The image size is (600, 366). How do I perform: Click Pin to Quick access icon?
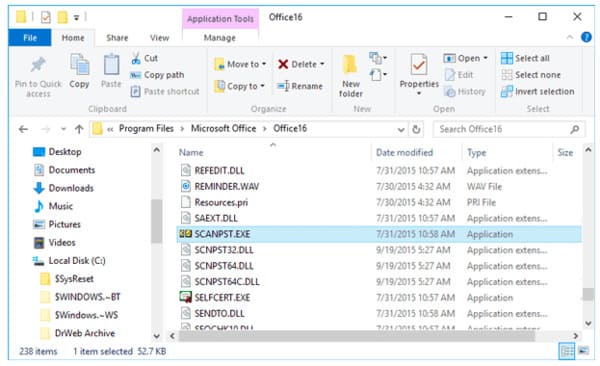pos(38,65)
